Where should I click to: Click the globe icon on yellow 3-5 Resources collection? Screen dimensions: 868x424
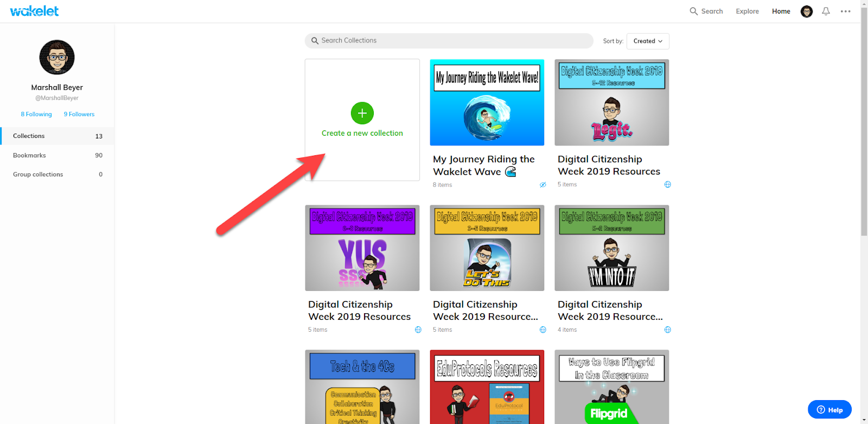click(543, 330)
